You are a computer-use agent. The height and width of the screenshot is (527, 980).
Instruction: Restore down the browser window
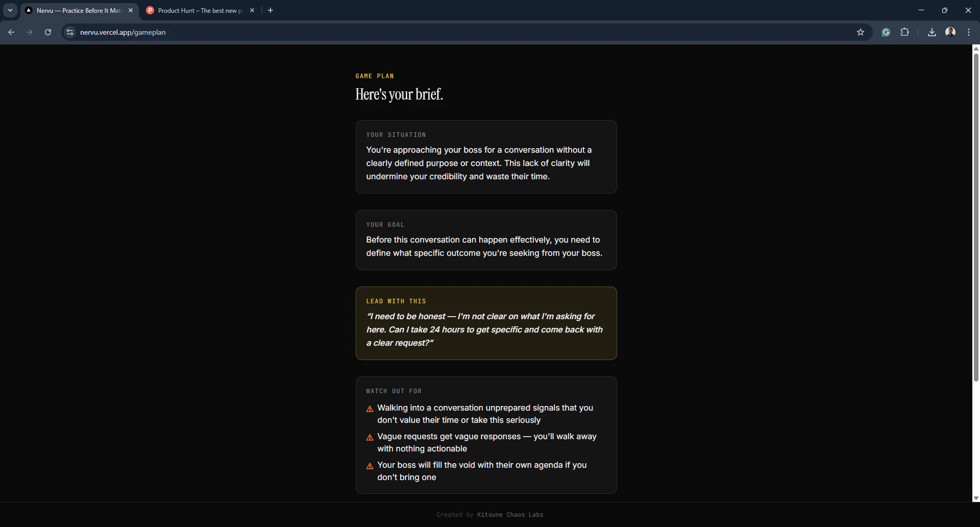coord(945,10)
